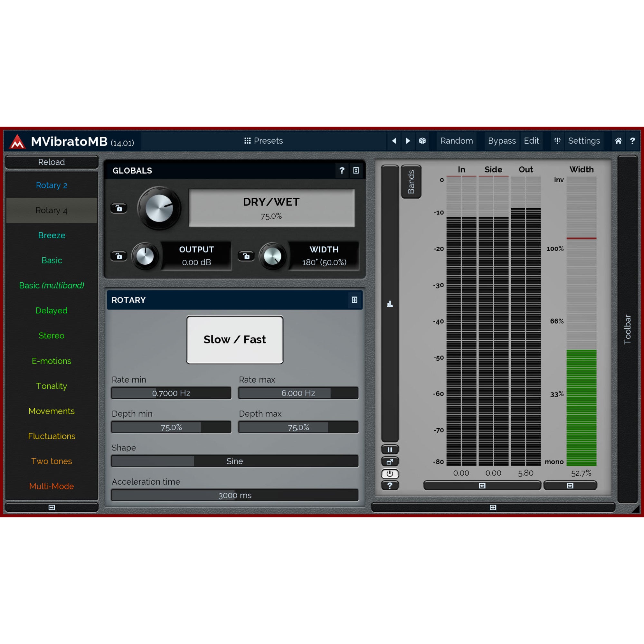Click the Width knob
This screenshot has height=644, width=644.
point(273,256)
